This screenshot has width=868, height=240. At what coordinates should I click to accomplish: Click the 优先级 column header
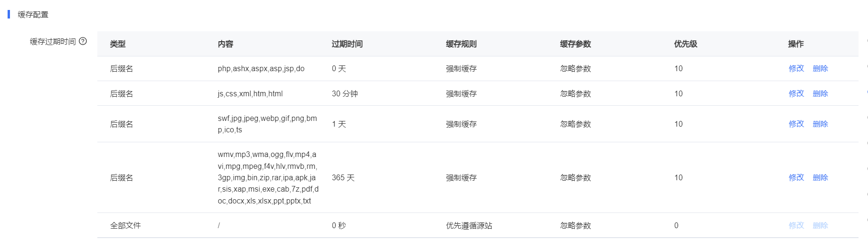tap(686, 44)
